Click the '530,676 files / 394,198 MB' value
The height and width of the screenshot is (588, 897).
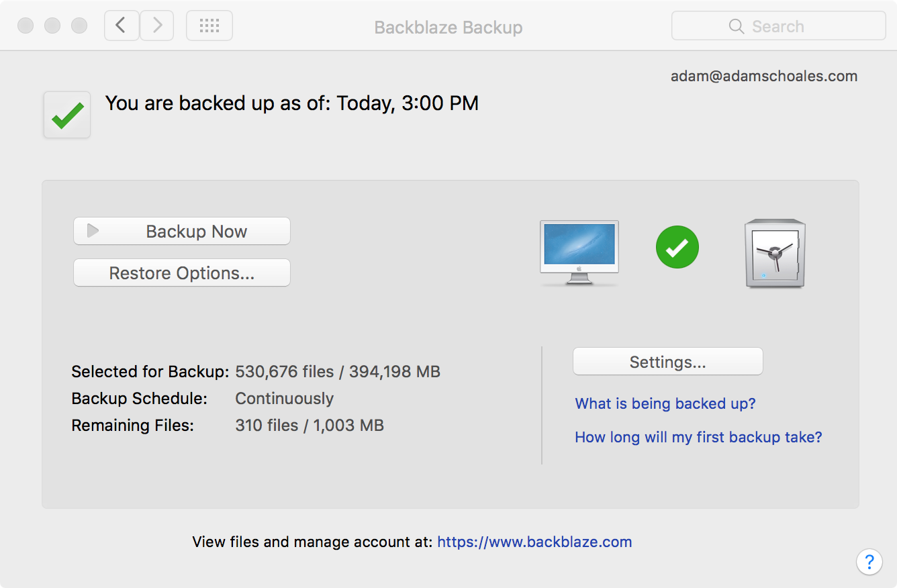pos(338,371)
